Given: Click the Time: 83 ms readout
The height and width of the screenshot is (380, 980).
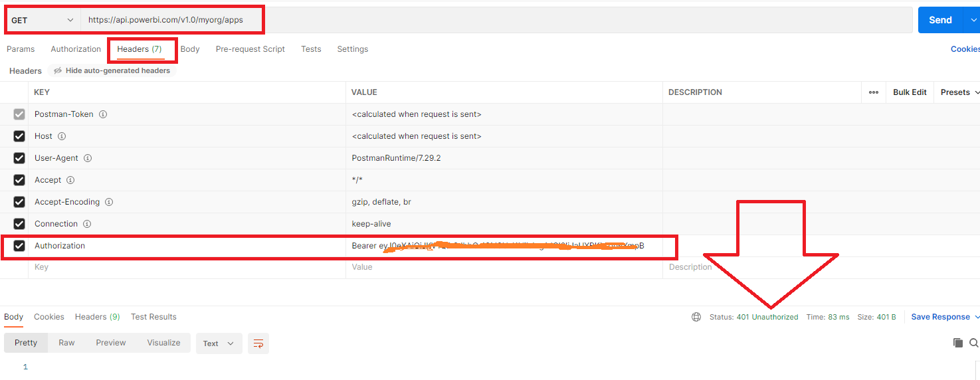Looking at the screenshot, I should [x=828, y=317].
